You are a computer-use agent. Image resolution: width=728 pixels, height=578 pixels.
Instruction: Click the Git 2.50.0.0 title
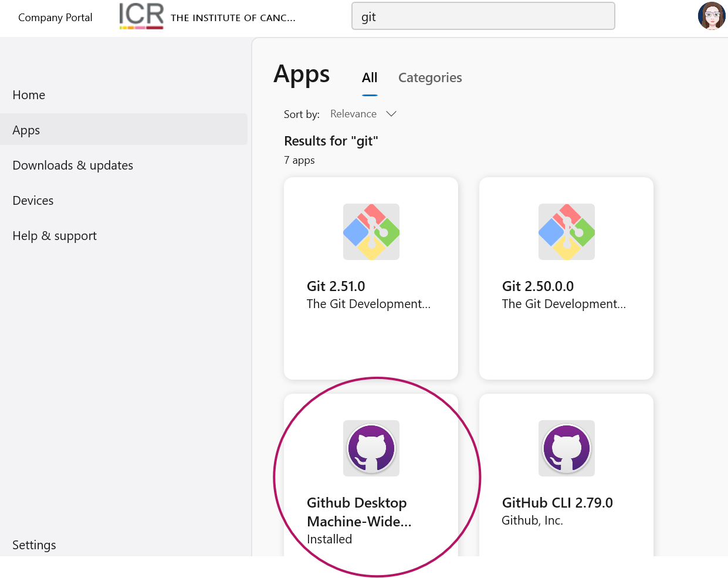(x=538, y=286)
